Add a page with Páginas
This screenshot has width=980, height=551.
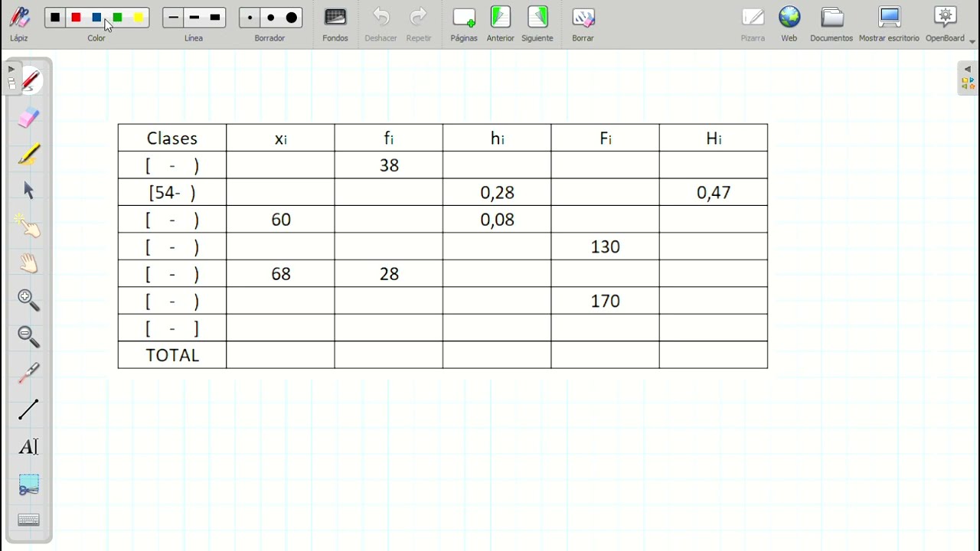pos(464,24)
